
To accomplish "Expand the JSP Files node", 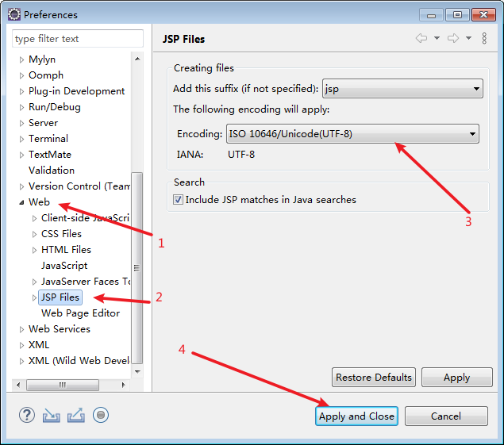I will pyautogui.click(x=34, y=297).
